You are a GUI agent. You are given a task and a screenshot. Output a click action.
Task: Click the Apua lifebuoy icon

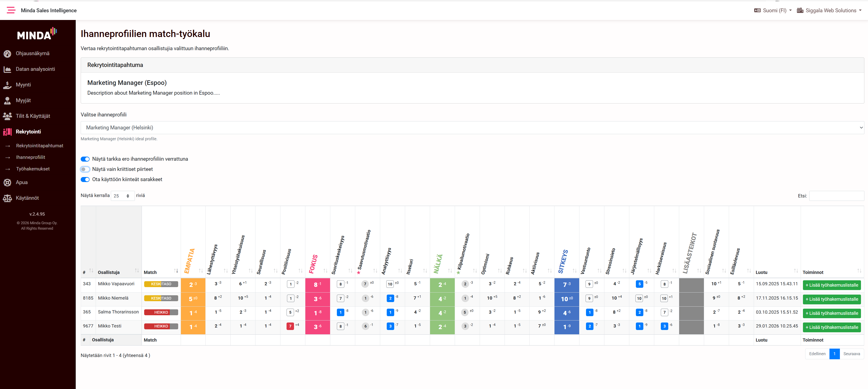click(x=7, y=182)
